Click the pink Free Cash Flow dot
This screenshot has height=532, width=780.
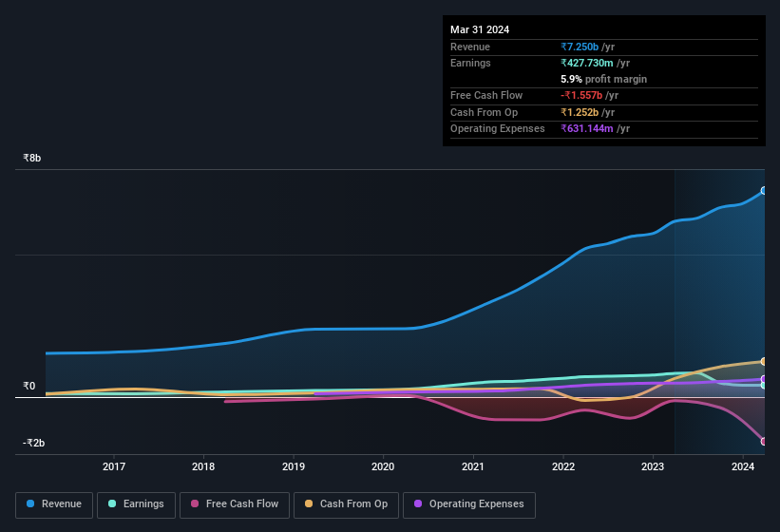(195, 504)
